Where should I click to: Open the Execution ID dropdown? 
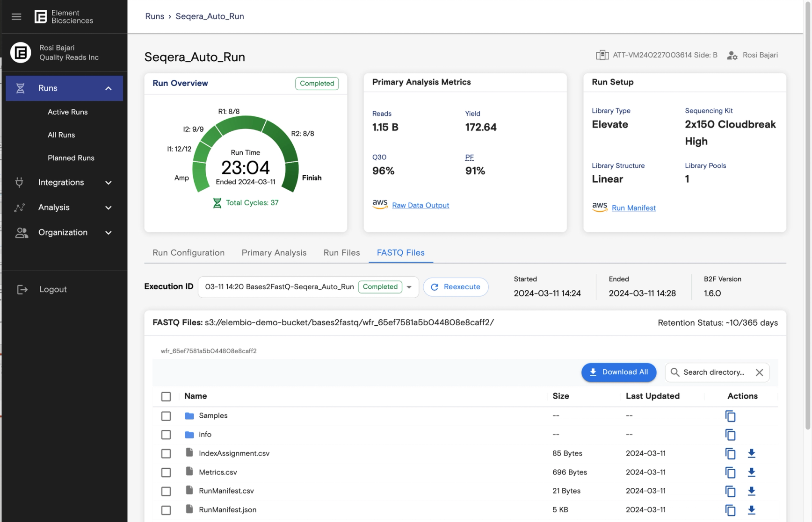point(409,287)
